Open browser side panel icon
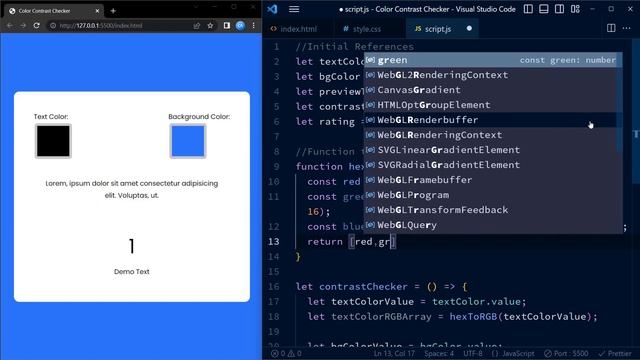 [x=227, y=25]
